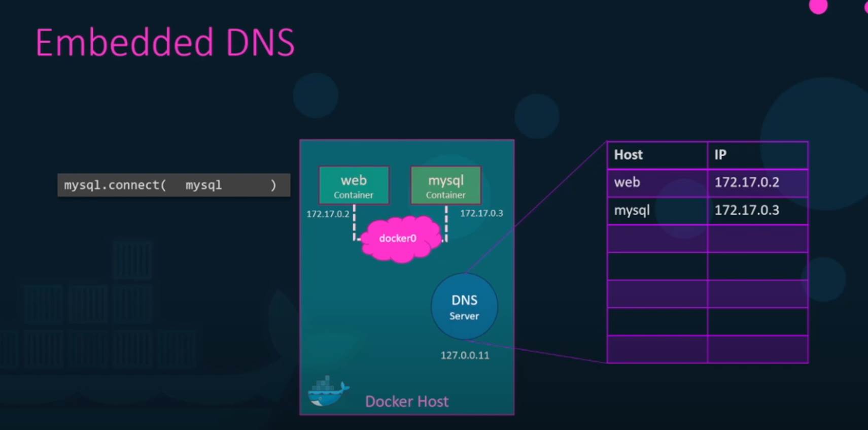Select the mysql Container box
This screenshot has width=868, height=430.
coord(445,185)
